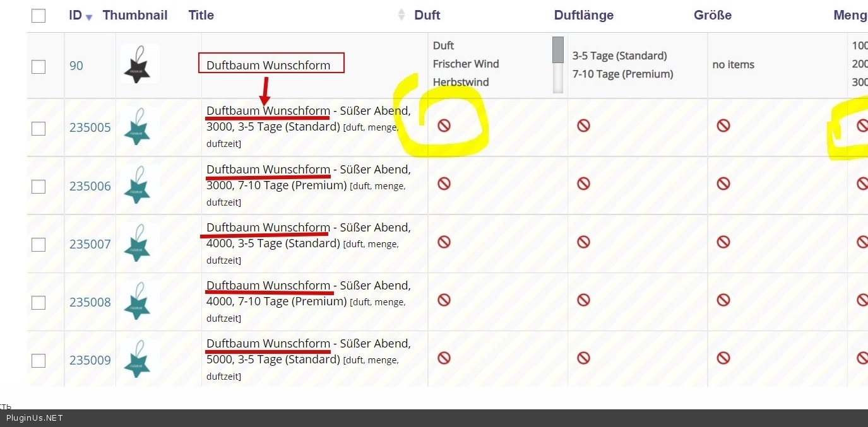Viewport: 868px width, 427px height.
Task: Click prohibited icon in Duft column for 235005
Action: click(444, 126)
